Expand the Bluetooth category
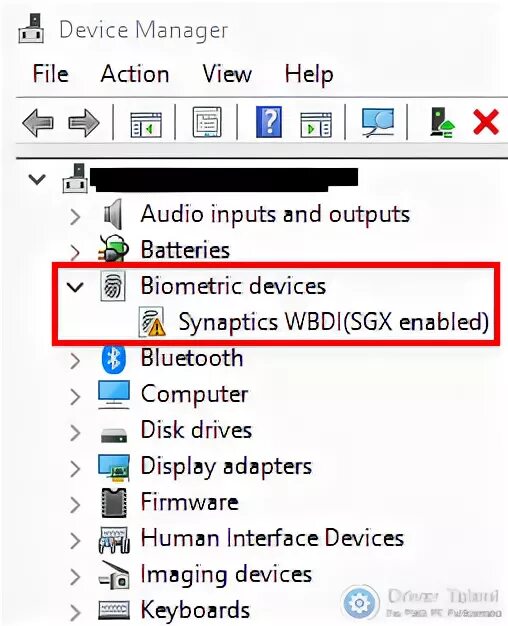Image resolution: width=508 pixels, height=626 pixels. click(x=75, y=361)
